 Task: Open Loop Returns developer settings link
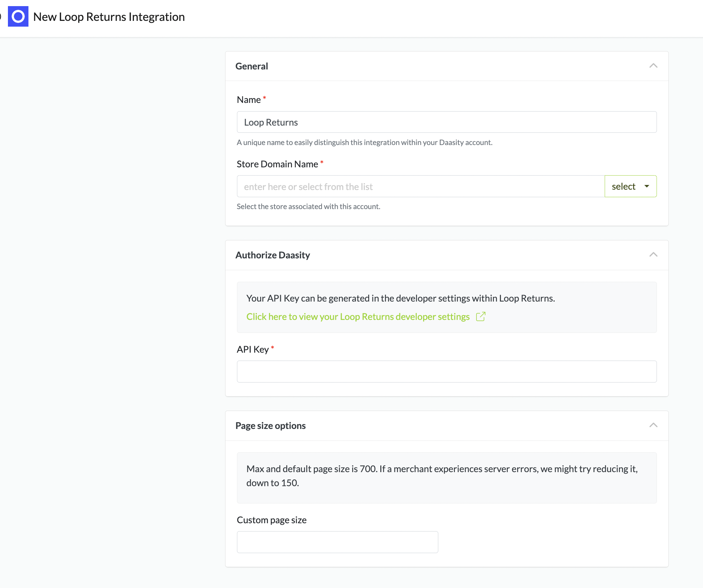pyautogui.click(x=358, y=317)
